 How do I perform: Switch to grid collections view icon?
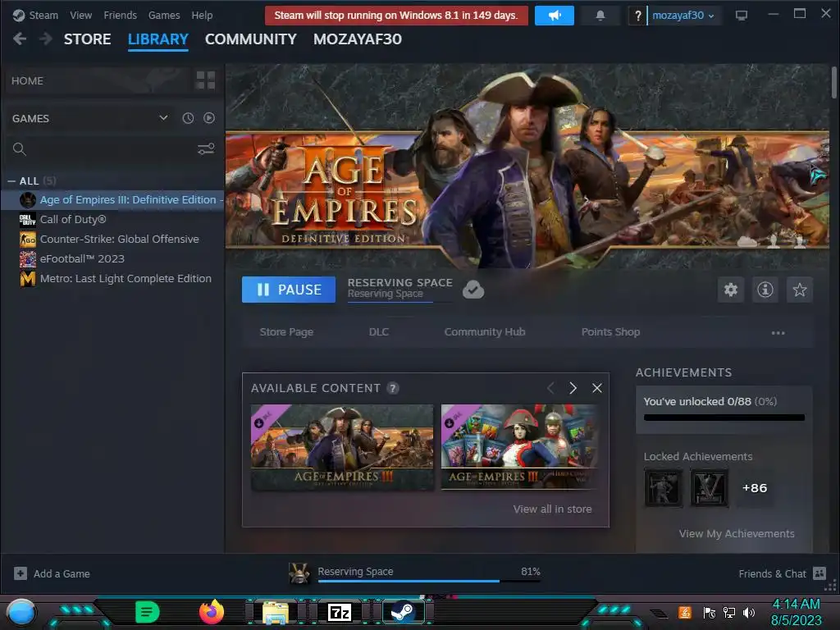point(206,80)
